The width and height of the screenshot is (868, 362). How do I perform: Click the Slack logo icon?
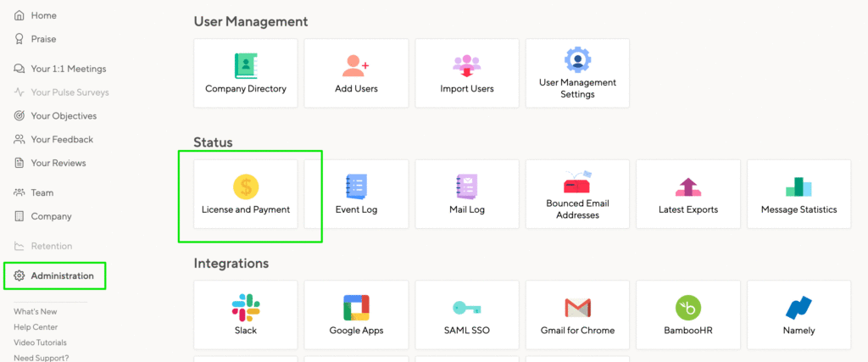tap(246, 308)
